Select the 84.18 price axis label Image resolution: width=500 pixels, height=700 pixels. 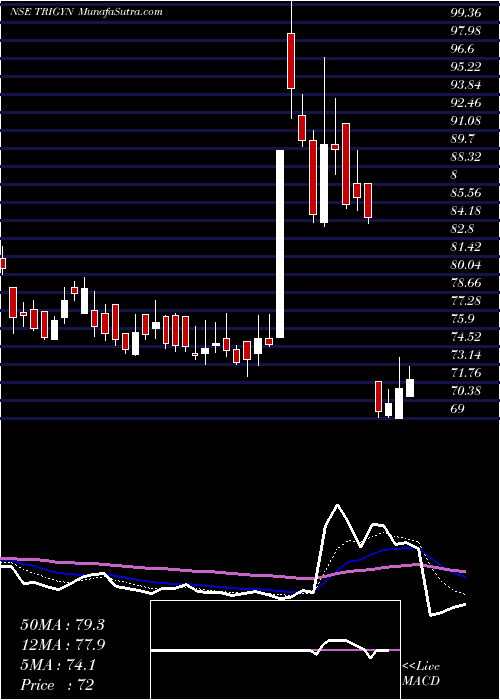[x=466, y=211]
